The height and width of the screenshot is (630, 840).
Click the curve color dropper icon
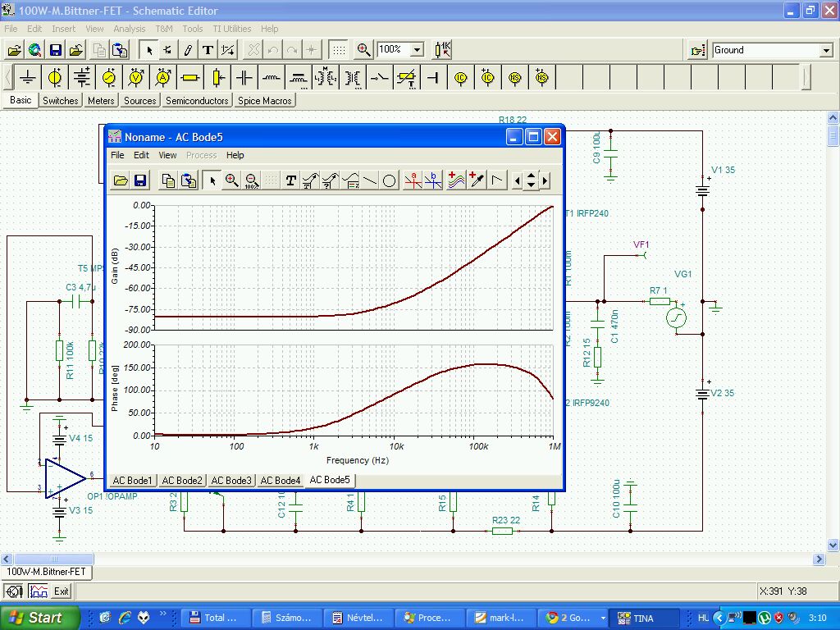476,180
